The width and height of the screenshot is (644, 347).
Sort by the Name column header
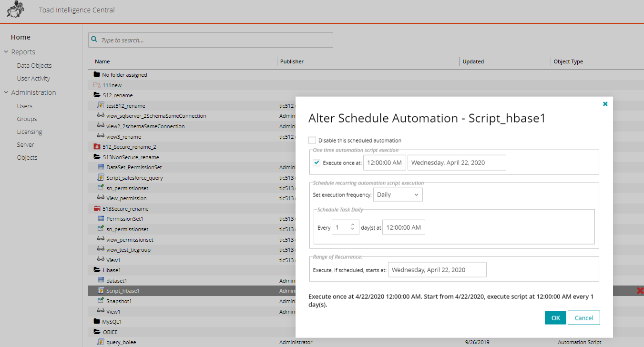[102, 61]
